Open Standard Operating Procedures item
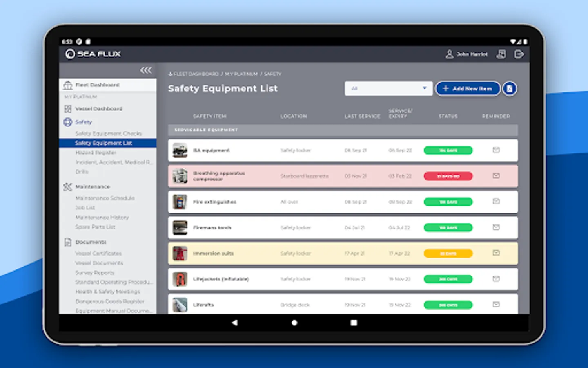The image size is (588, 368). 114,282
